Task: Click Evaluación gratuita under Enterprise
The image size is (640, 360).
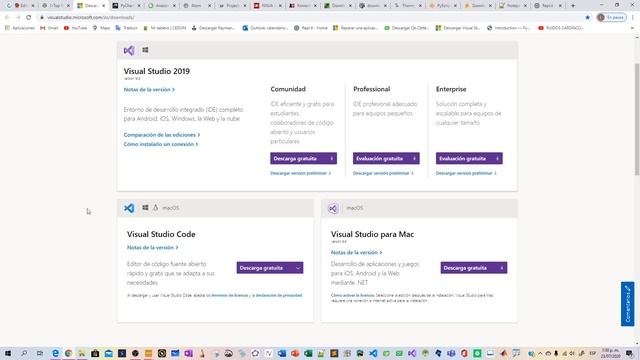Action: [x=469, y=158]
